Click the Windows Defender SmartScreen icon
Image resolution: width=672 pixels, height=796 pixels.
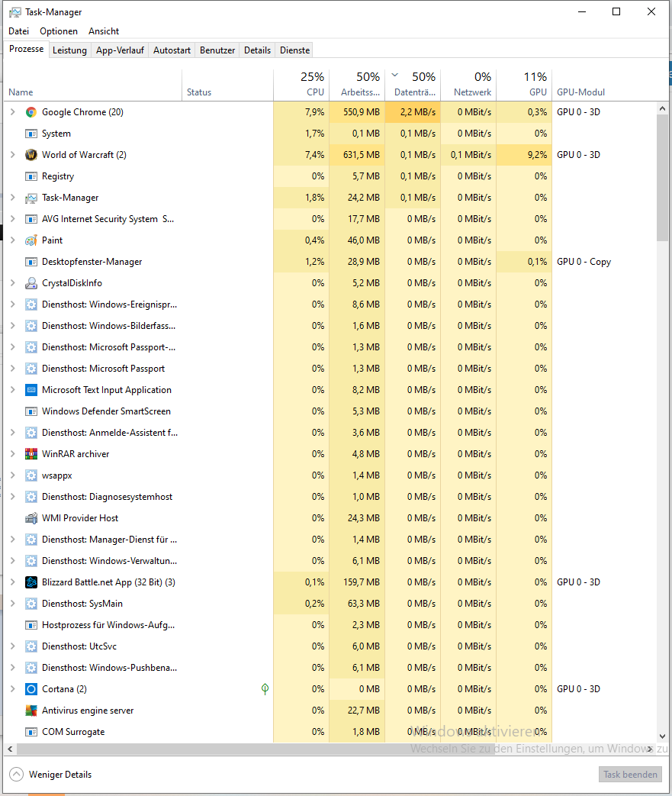click(x=31, y=411)
